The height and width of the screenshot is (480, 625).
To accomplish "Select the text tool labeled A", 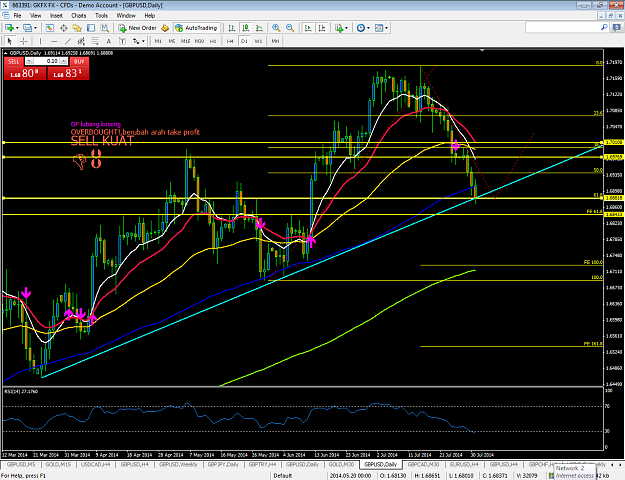I will coord(108,41).
